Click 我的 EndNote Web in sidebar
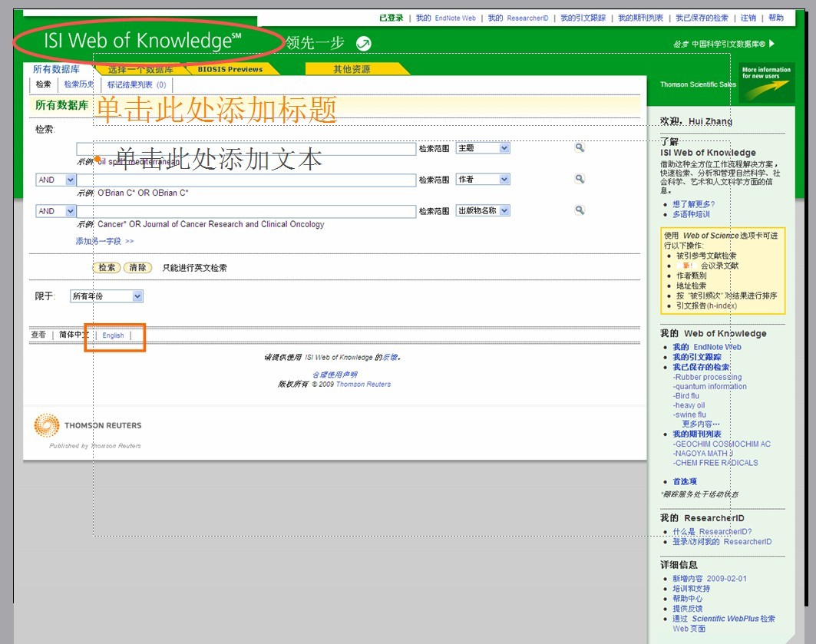Viewport: 816px width, 644px height. coord(707,347)
